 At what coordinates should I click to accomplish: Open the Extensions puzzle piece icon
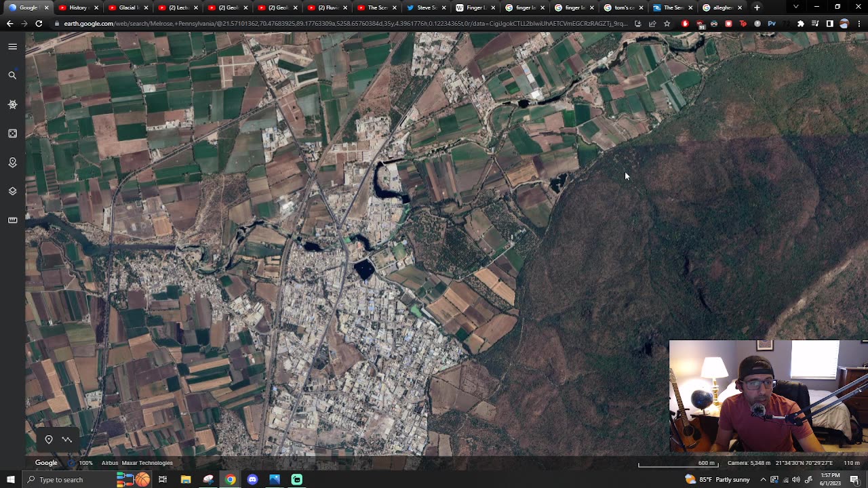click(800, 24)
